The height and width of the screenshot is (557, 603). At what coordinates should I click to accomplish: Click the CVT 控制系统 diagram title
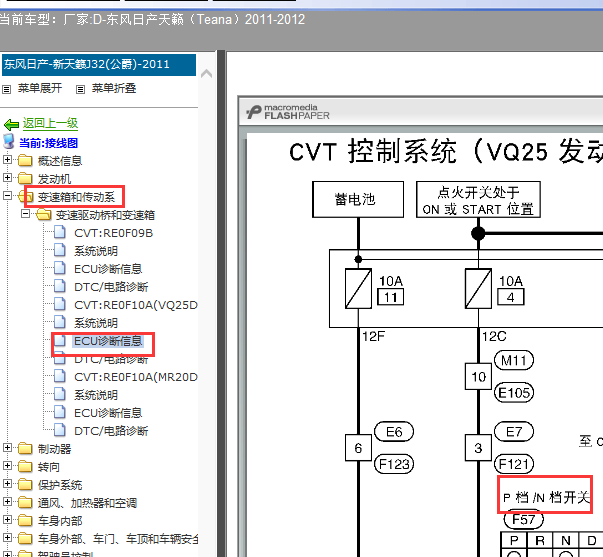coord(446,151)
